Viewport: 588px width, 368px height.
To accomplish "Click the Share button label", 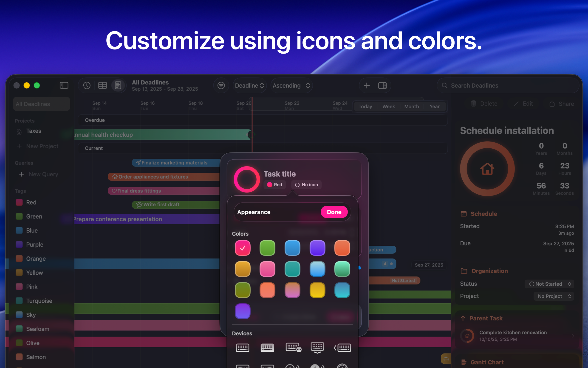I will 566,104.
